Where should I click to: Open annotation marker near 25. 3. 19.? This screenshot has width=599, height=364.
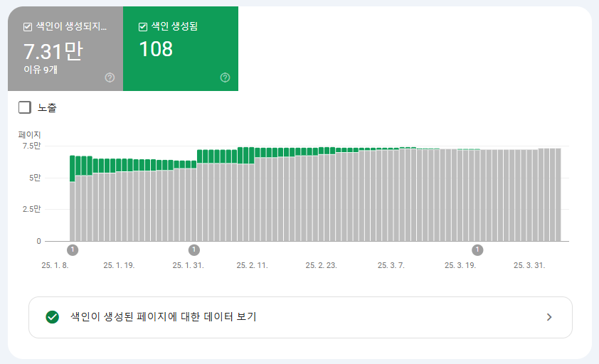(477, 250)
